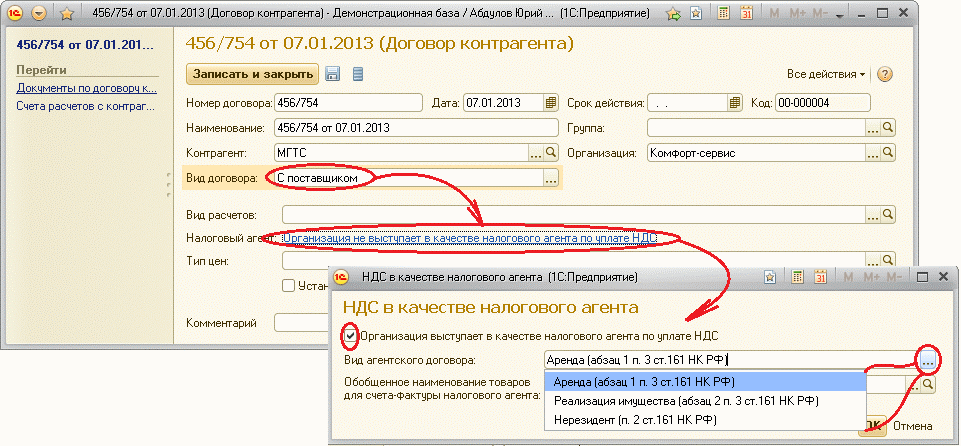Screen dimensions: 961x446
Task: Click the 'Контрагент' field containing МГТС
Action: (x=401, y=153)
